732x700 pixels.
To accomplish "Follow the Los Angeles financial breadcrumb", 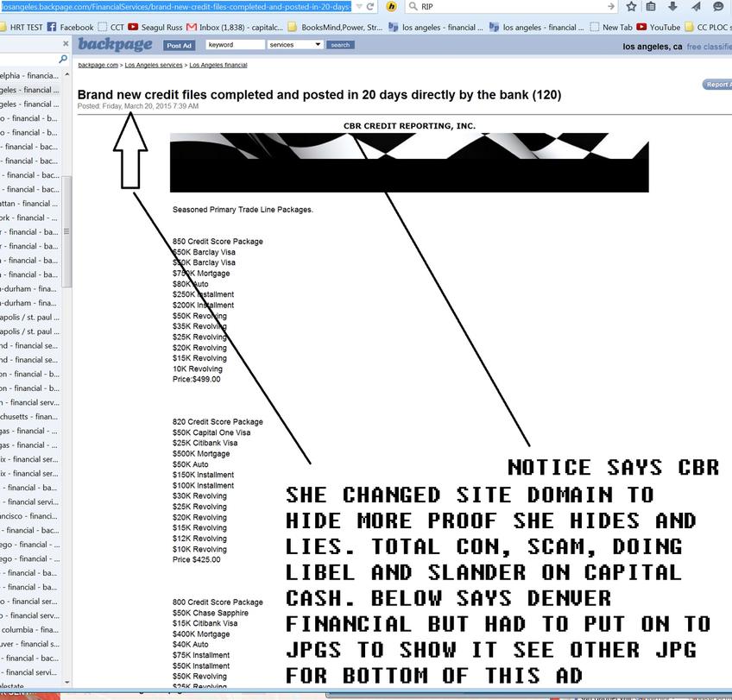I will [218, 65].
